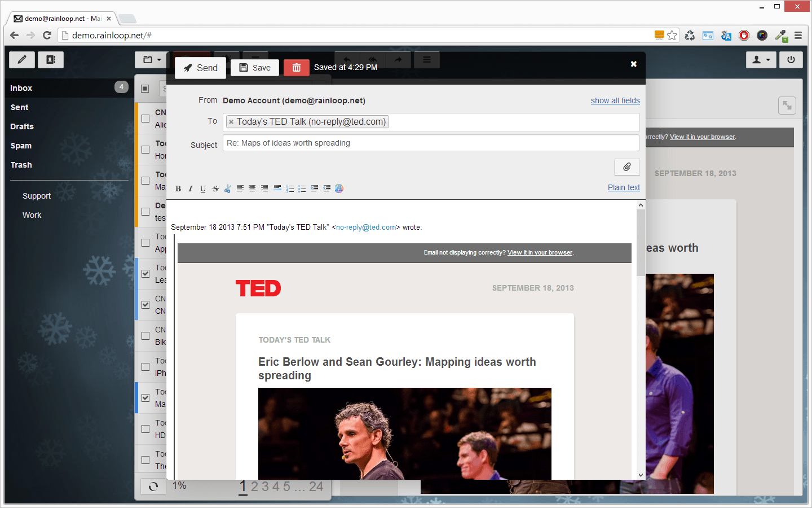Open the text color picker icon
This screenshot has width=812, height=508.
(339, 189)
